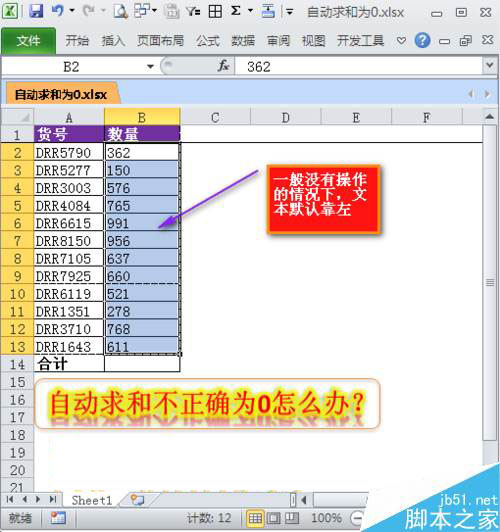This screenshot has width=500, height=532.
Task: Click the Undo arrow icon
Action: (58, 11)
